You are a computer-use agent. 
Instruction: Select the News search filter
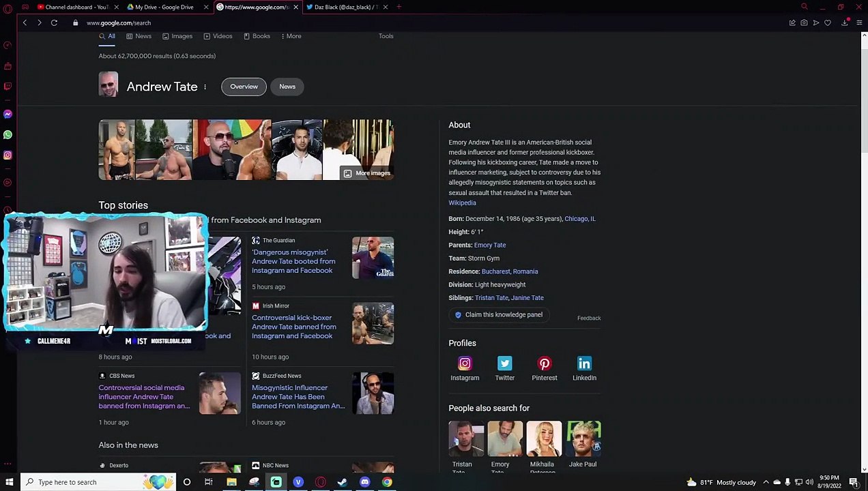tap(139, 36)
